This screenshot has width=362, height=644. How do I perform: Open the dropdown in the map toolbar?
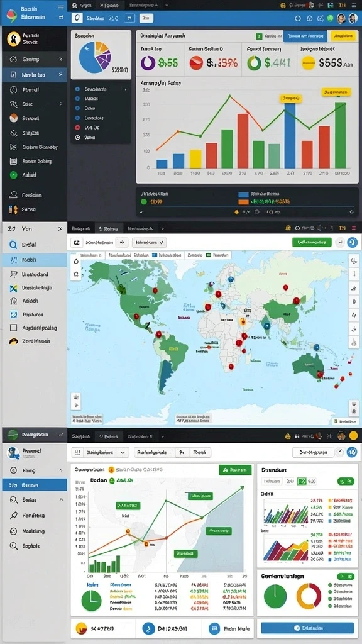[x=150, y=243]
